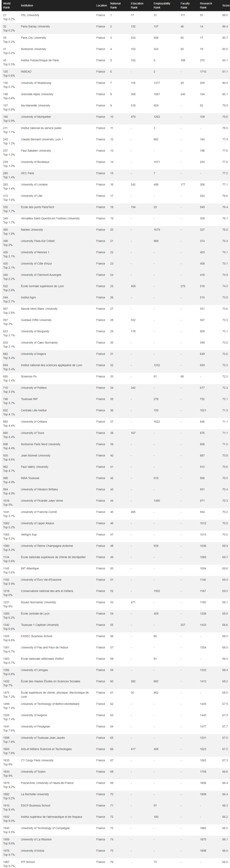The width and height of the screenshot is (230, 868).
Task: Click the Institution column header
Action: click(27, 5)
